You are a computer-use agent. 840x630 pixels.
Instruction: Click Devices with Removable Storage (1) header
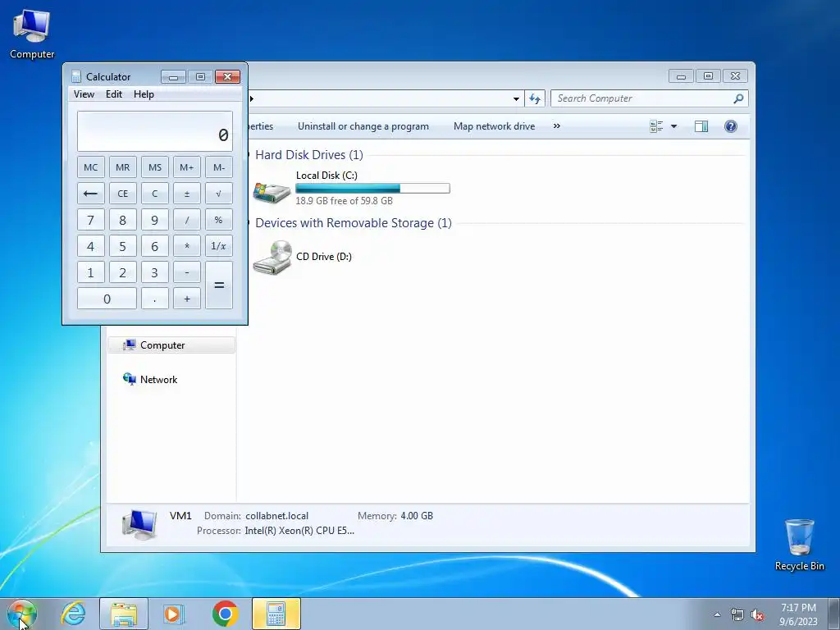pyautogui.click(x=354, y=223)
